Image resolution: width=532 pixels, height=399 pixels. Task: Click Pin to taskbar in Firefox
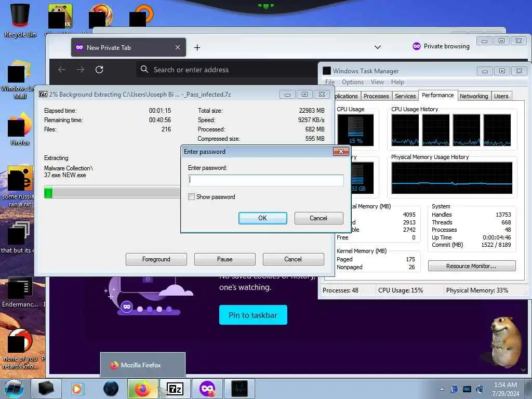(x=253, y=315)
